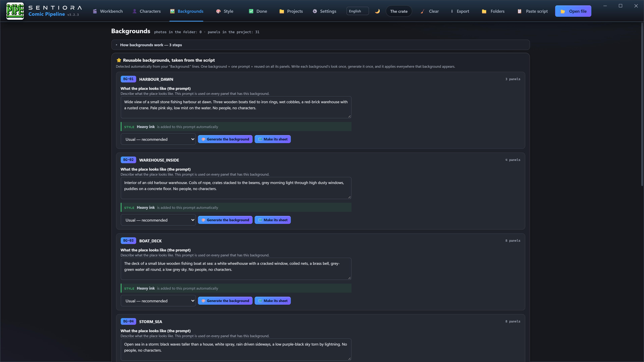Click the Paste script clipboard button
The width and height of the screenshot is (644, 362).
[x=532, y=11]
